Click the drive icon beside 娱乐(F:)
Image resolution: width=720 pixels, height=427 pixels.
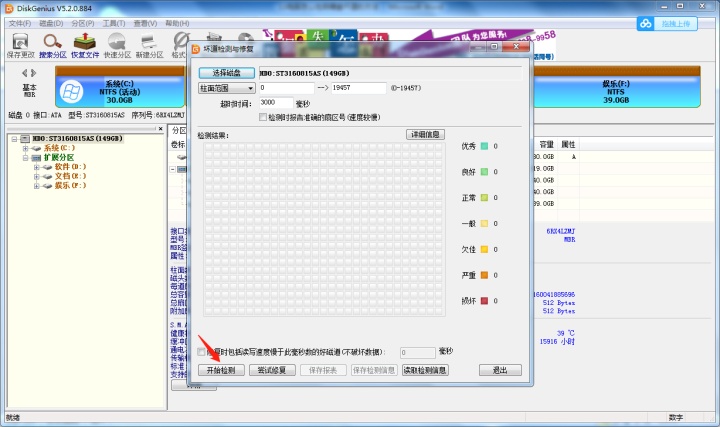point(47,186)
